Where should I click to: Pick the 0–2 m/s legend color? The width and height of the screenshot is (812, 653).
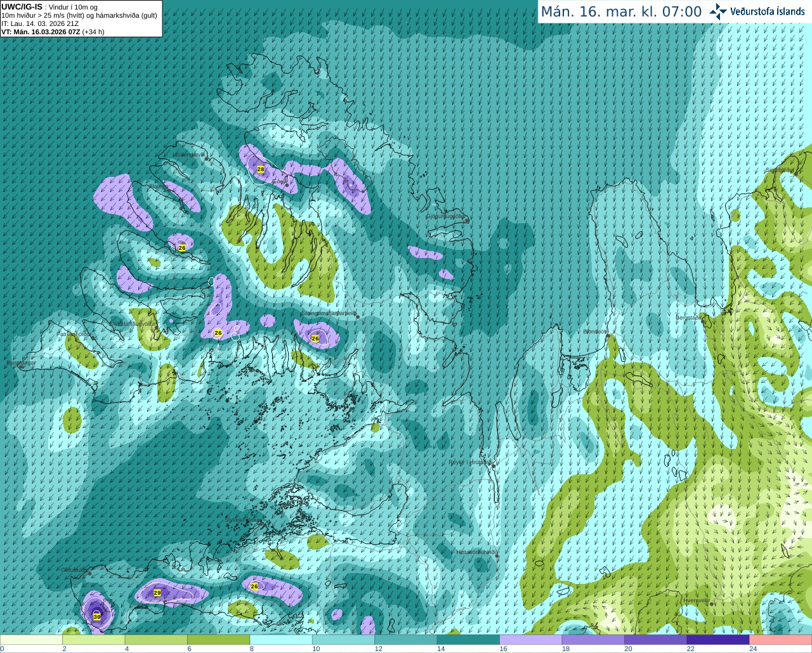click(x=32, y=640)
